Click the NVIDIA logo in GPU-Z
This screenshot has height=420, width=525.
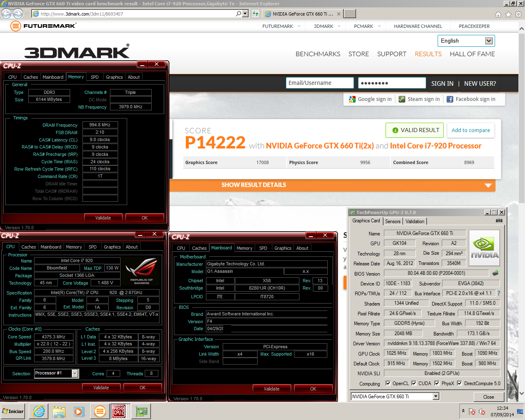484,248
